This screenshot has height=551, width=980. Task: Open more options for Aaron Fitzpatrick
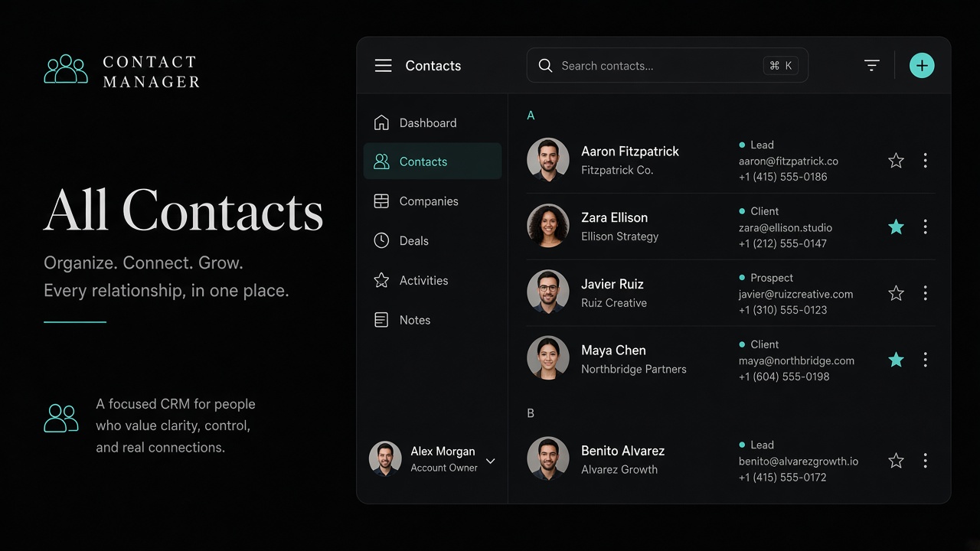click(x=925, y=160)
